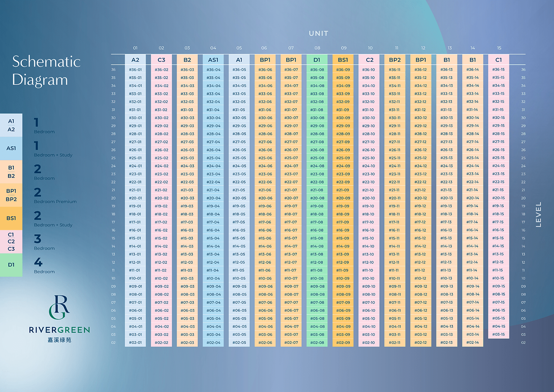Screen dimensions: 554x392
Task: Click the Rivergreen RG monogram logo
Action: coord(59,307)
